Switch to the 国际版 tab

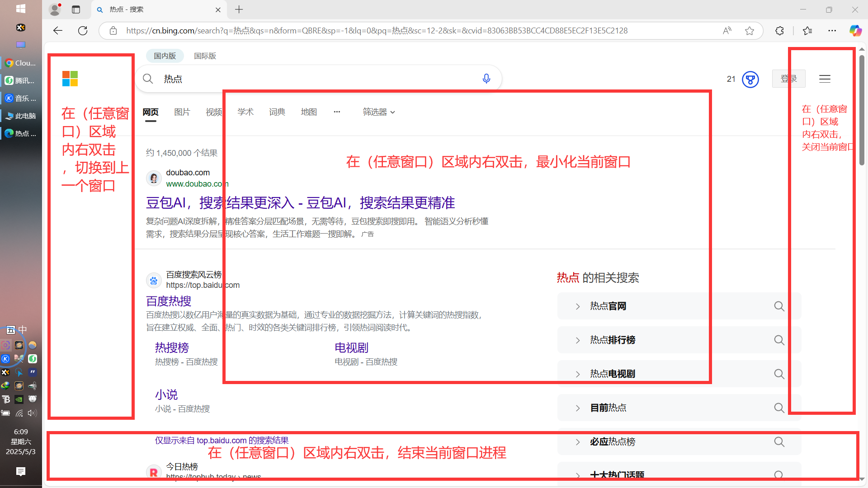point(204,56)
